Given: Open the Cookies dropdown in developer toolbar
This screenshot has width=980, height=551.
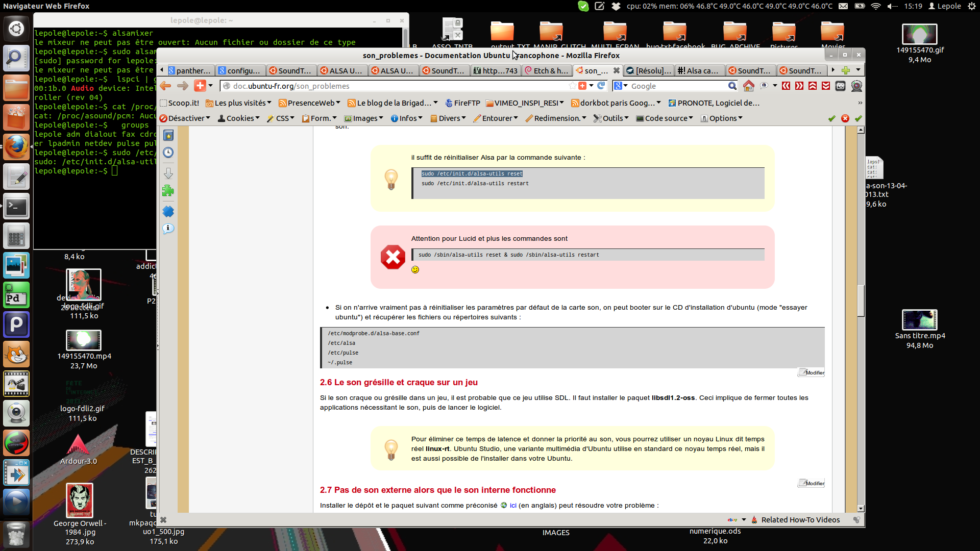Looking at the screenshot, I should pyautogui.click(x=239, y=118).
